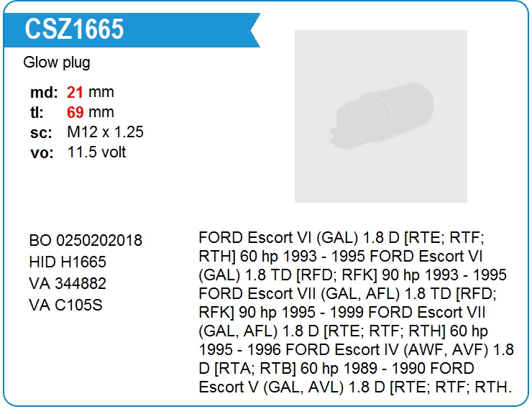Click the vo voltage label
Viewport: 532px width, 414px height.
coord(41,153)
